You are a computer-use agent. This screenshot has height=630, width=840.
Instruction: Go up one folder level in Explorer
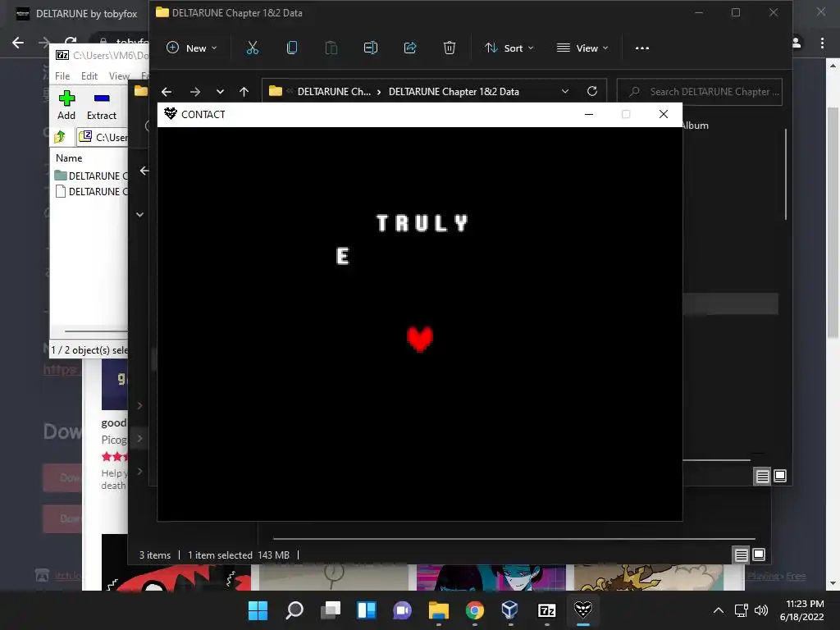[244, 92]
